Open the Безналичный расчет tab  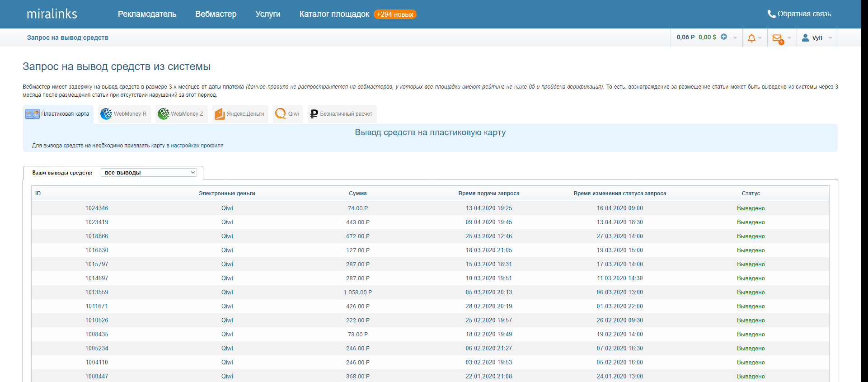tap(342, 114)
